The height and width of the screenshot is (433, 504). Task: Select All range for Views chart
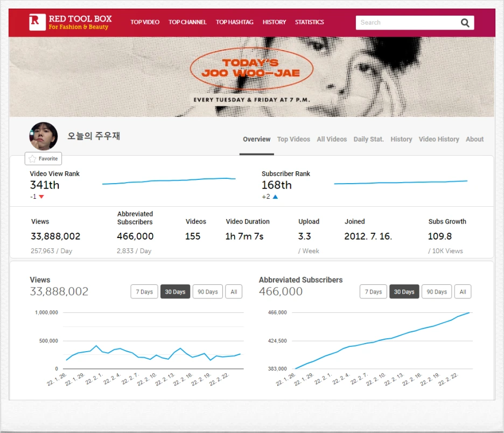tap(234, 291)
